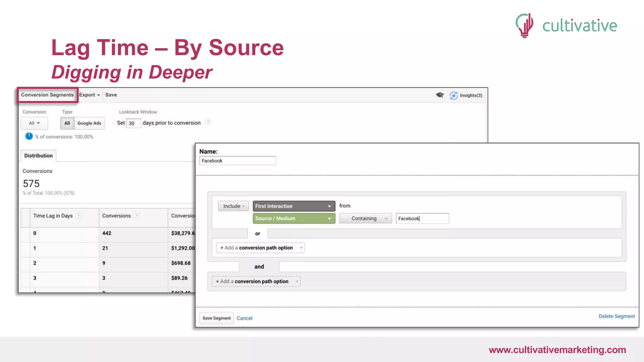Open the Source / Medium dropdown
The height and width of the screenshot is (362, 644).
[294, 218]
